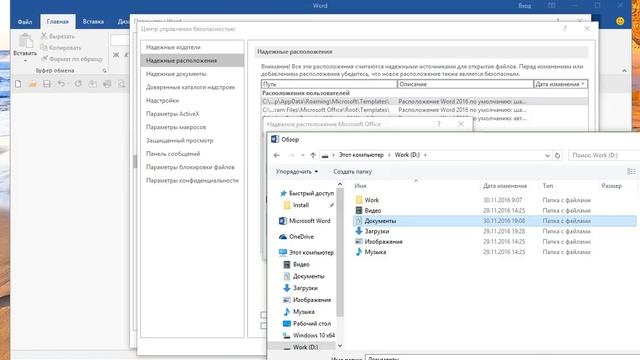Click the Поиск: Work (D:) search field
Image resolution: width=640 pixels, height=360 pixels.
[604, 156]
